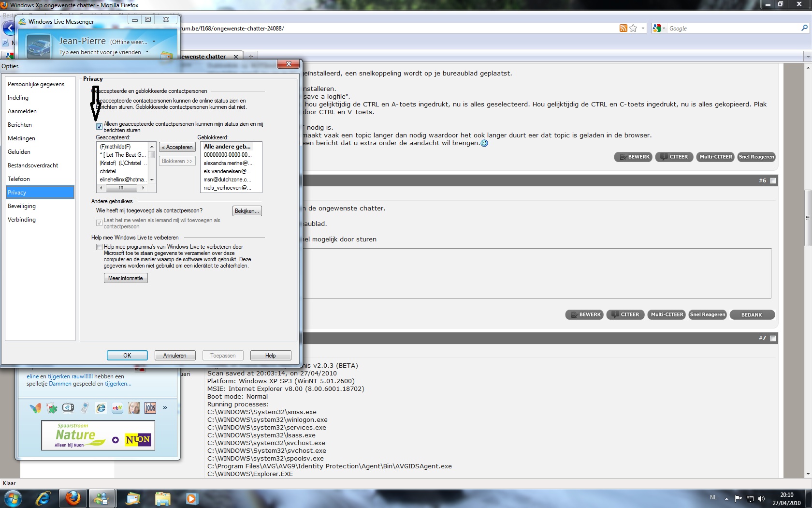
Task: Confirm options with OK button
Action: coord(127,356)
